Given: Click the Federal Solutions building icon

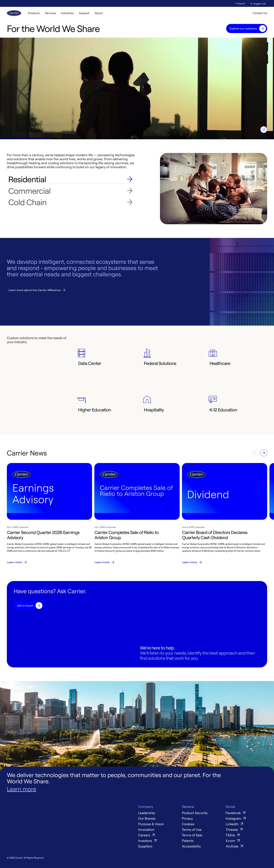Looking at the screenshot, I should pyautogui.click(x=147, y=353).
